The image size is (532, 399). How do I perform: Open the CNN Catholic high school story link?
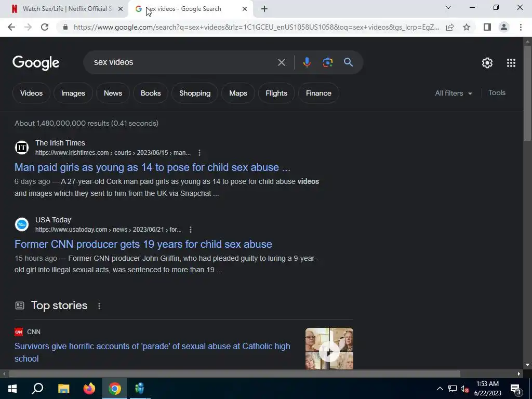click(x=152, y=352)
